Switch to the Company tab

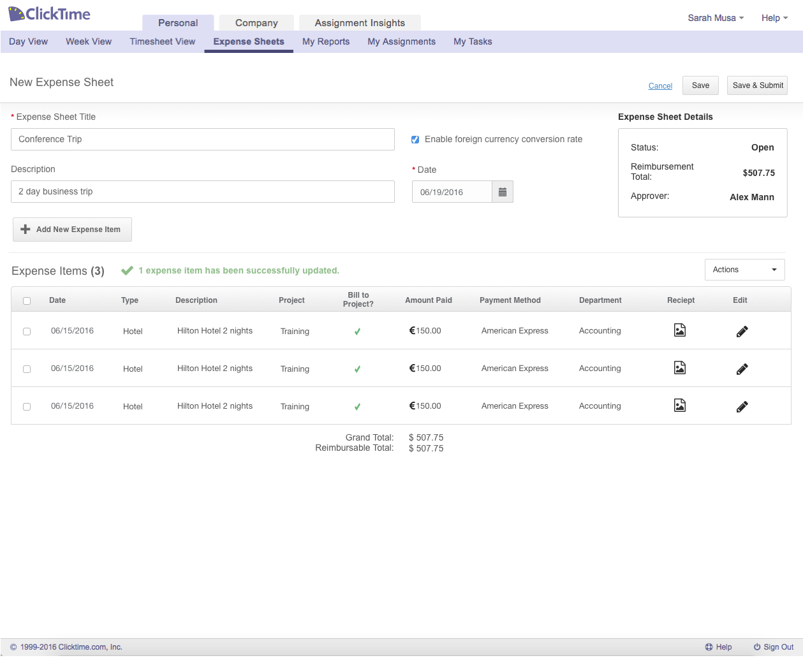pyautogui.click(x=256, y=23)
